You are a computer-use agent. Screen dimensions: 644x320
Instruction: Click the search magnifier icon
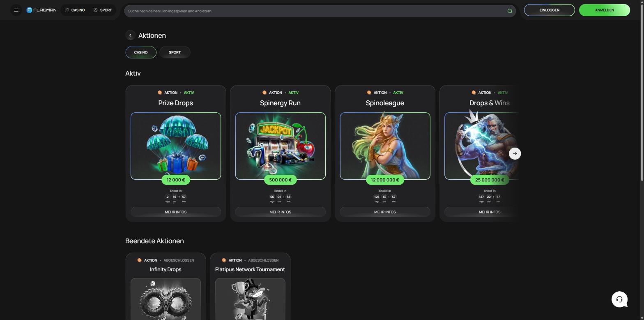(x=510, y=11)
